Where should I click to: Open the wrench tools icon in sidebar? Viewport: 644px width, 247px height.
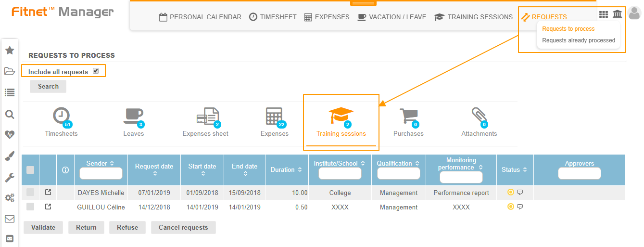click(x=9, y=178)
